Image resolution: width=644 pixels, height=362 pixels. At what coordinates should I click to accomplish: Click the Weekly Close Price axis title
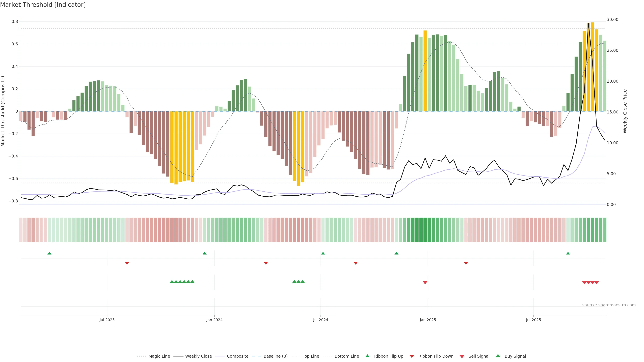(625, 111)
